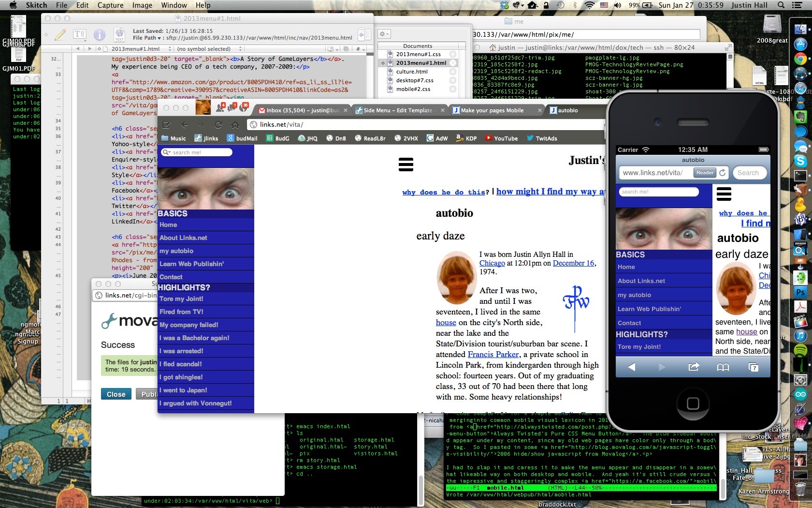The width and height of the screenshot is (812, 508).
Task: Close 2013menu#1.css document via its X
Action: [x=453, y=54]
